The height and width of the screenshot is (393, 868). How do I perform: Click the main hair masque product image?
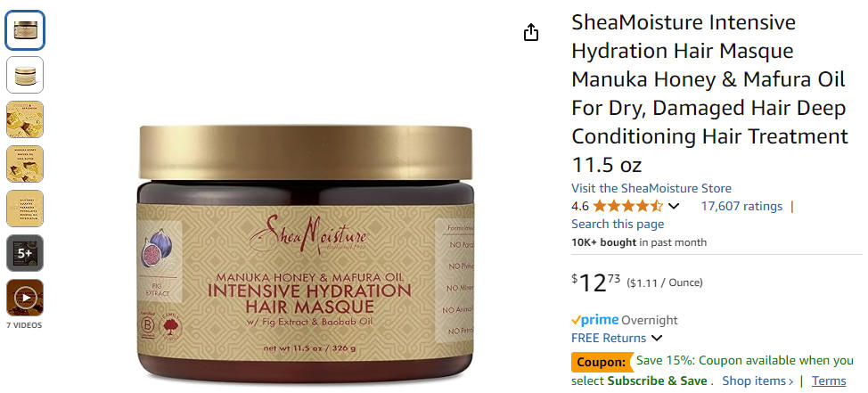307,255
